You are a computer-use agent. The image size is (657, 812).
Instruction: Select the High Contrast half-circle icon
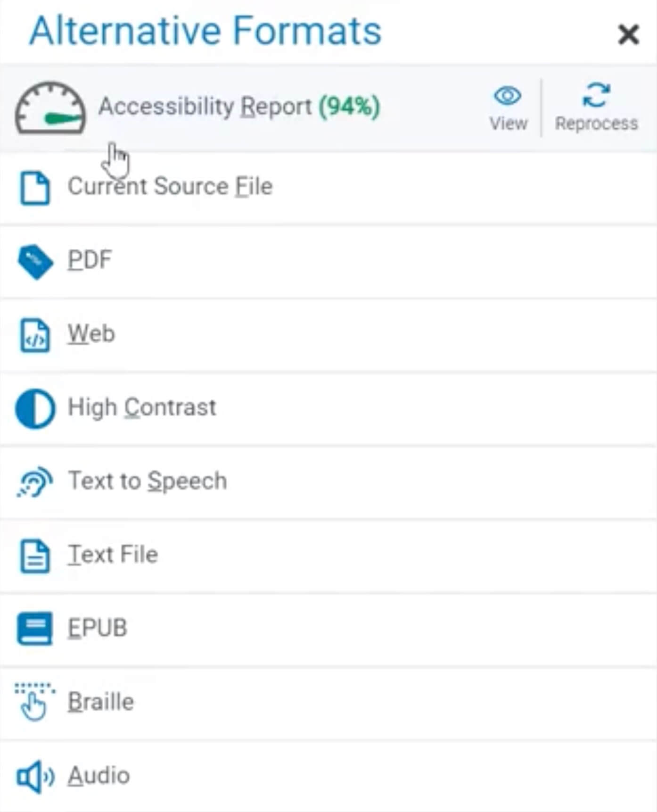[35, 408]
